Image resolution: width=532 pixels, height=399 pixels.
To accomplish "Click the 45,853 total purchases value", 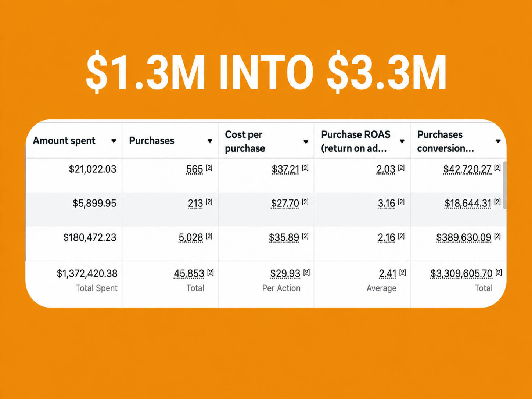I will pyautogui.click(x=189, y=274).
